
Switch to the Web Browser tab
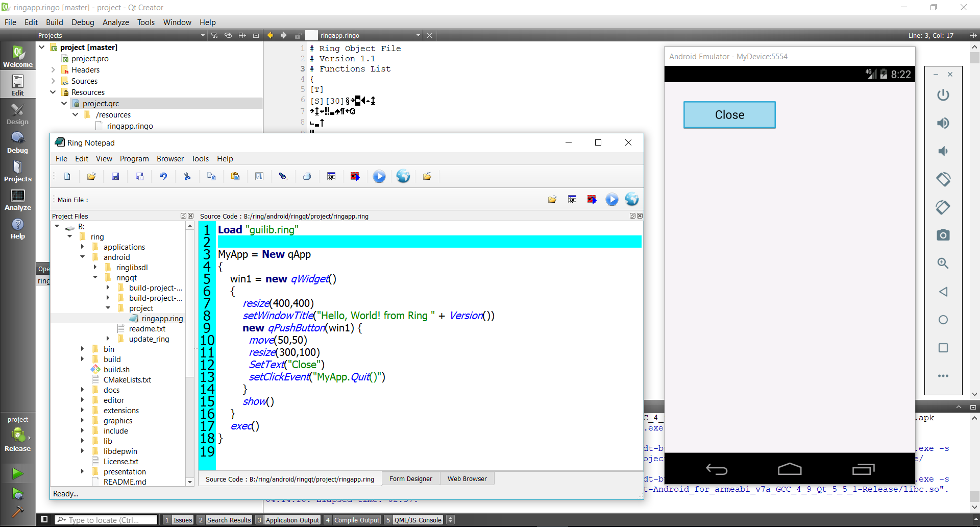pyautogui.click(x=467, y=478)
